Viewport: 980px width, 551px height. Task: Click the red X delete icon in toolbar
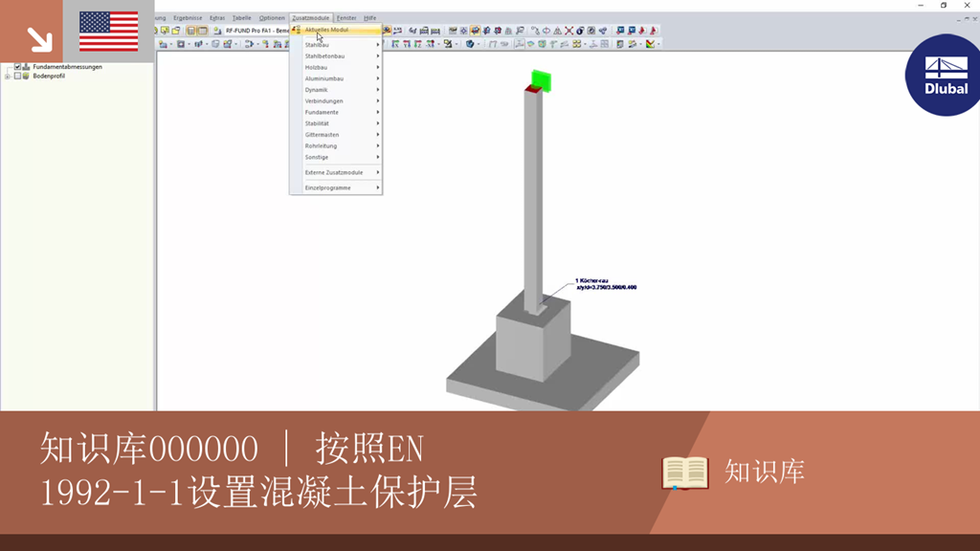568,31
